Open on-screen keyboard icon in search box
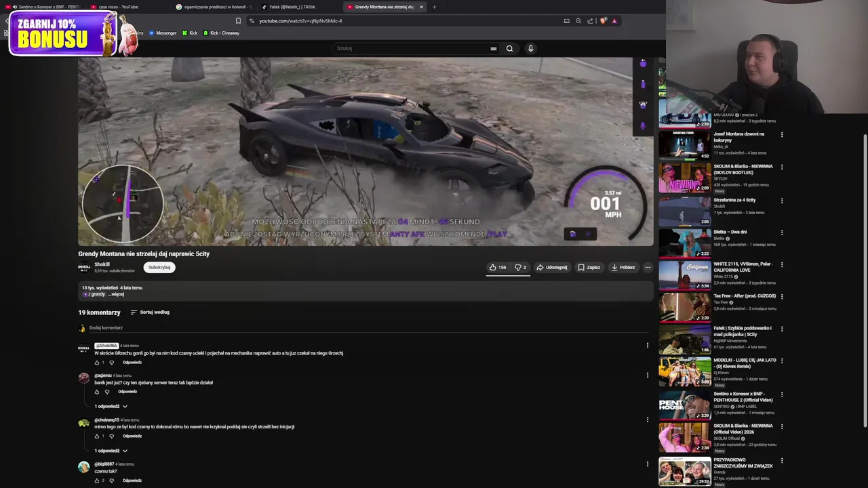 [494, 48]
